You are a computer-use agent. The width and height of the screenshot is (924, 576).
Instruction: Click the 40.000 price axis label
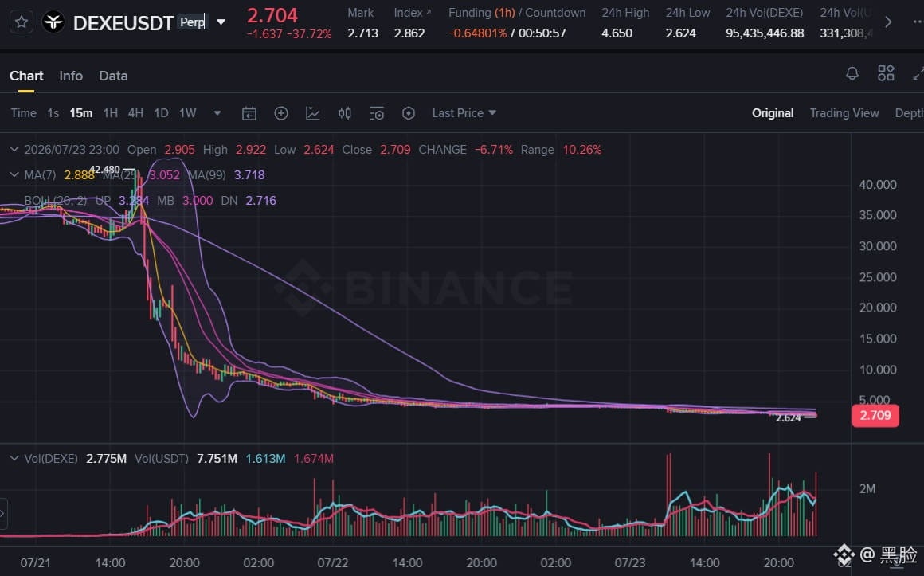pos(878,185)
